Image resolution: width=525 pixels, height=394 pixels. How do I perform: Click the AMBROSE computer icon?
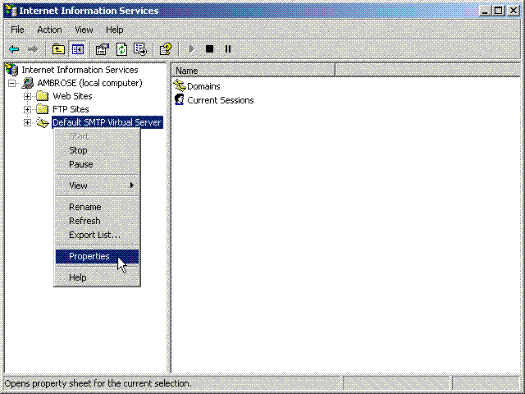[28, 83]
